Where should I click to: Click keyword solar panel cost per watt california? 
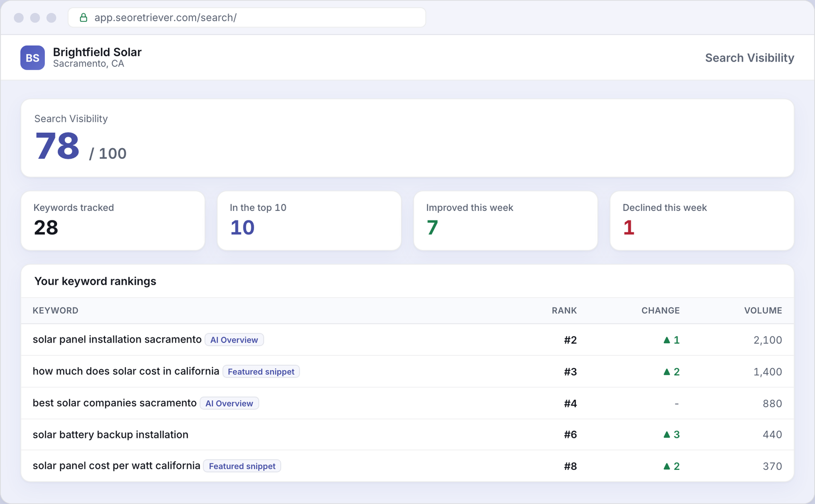pyautogui.click(x=117, y=466)
